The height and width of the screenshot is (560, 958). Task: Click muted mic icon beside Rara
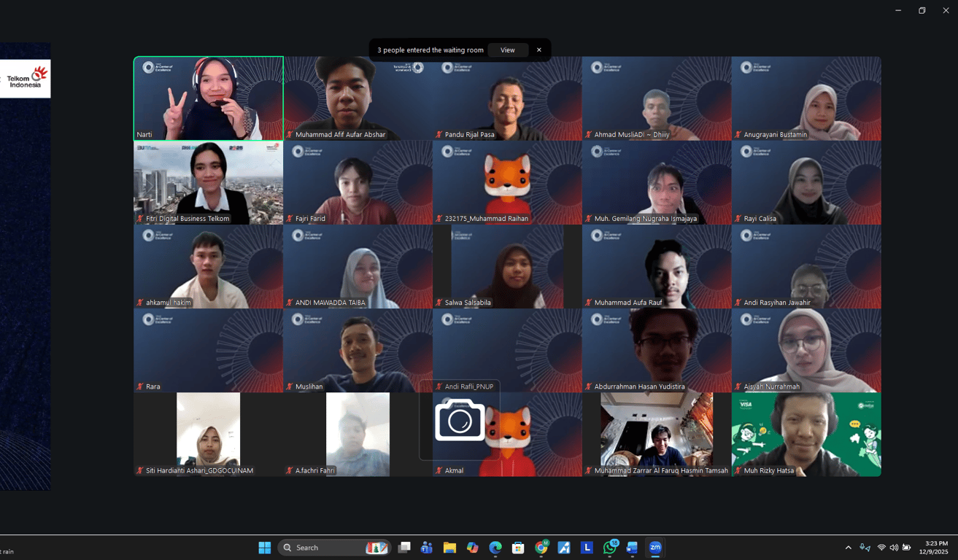click(x=140, y=386)
